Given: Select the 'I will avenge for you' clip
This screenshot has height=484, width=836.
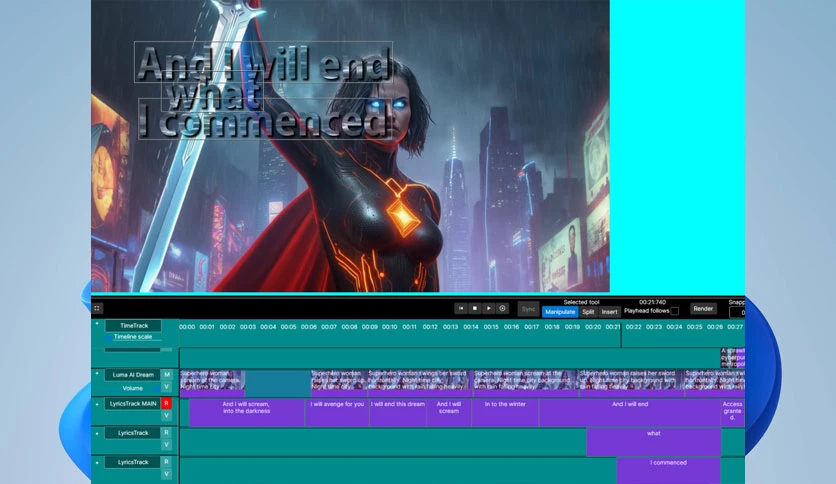Looking at the screenshot, I should [337, 413].
